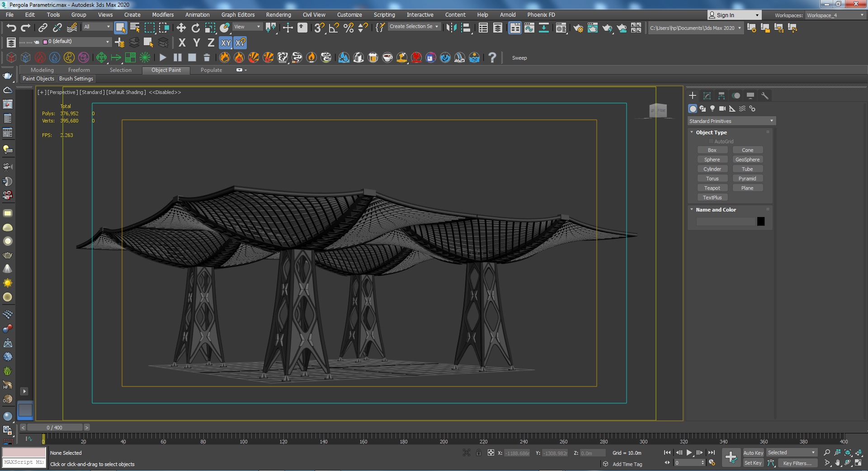Create a Teapot primitive
The height and width of the screenshot is (471, 868).
click(x=712, y=188)
